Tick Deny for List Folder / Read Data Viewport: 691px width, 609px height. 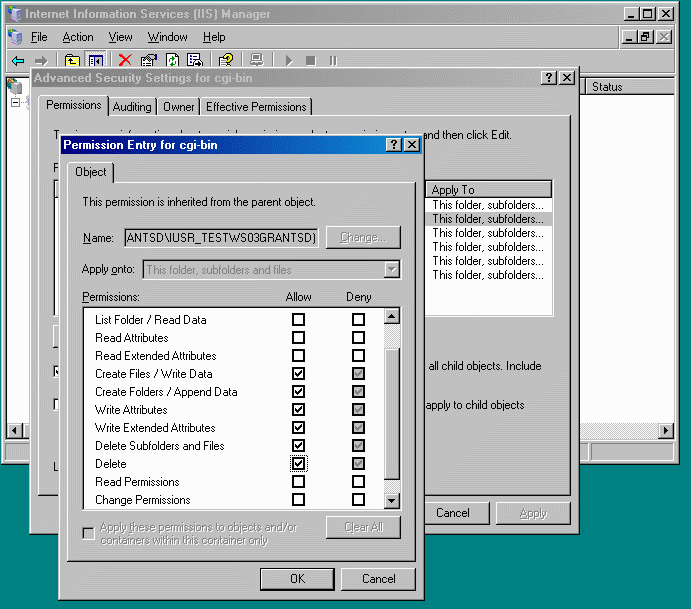pos(358,319)
